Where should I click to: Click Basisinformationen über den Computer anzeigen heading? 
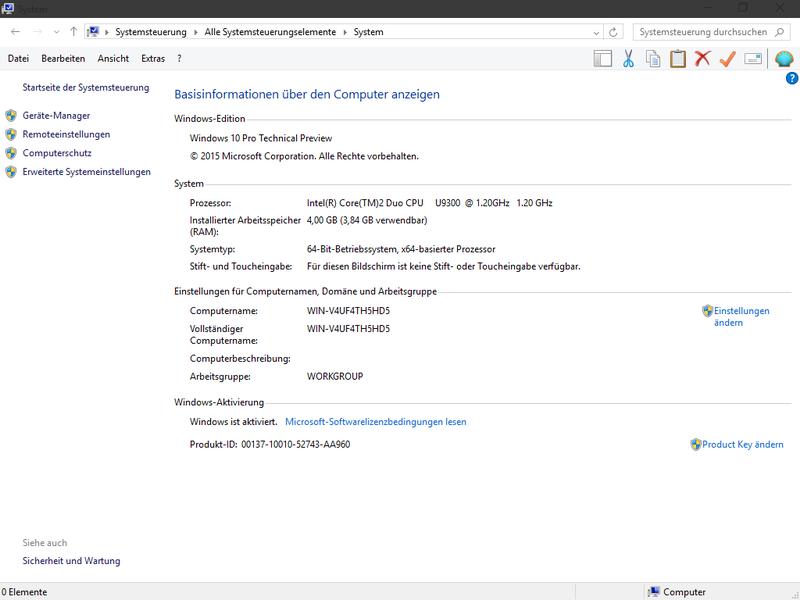click(x=307, y=94)
